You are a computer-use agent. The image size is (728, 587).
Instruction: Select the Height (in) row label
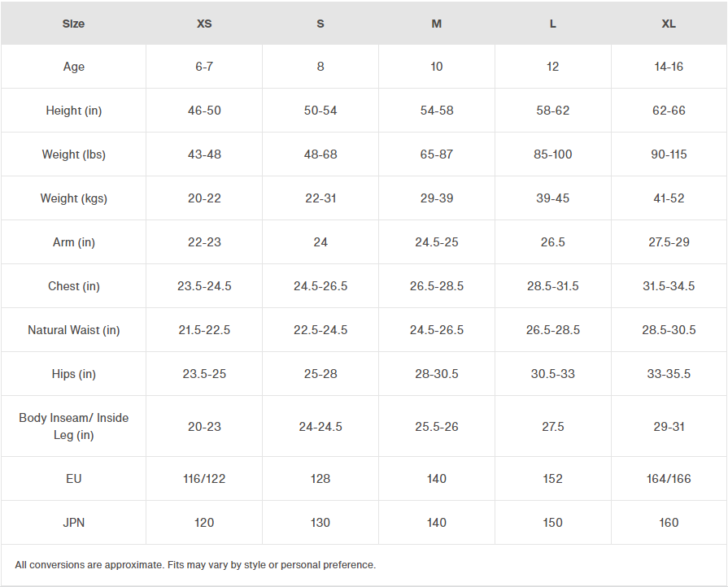pyautogui.click(x=74, y=111)
